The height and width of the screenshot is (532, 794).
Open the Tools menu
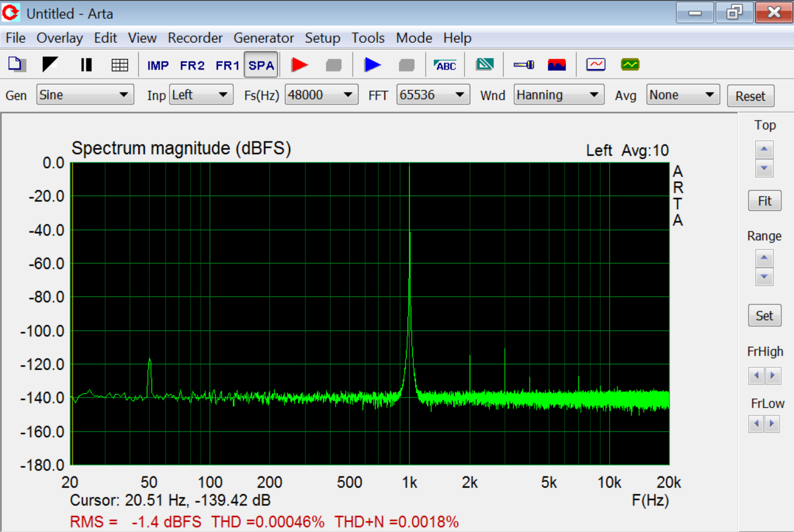368,38
